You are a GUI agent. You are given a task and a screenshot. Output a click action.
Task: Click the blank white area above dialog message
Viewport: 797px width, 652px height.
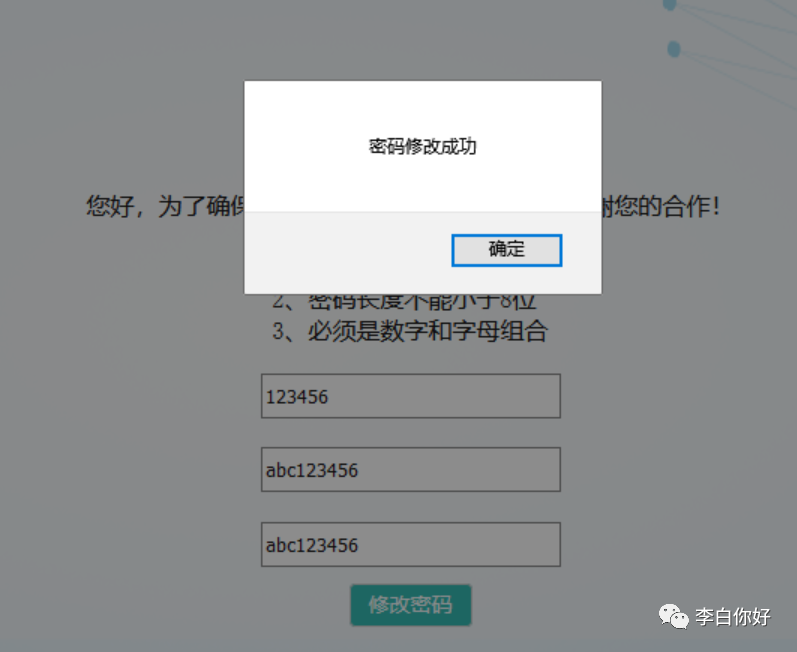pos(422,107)
